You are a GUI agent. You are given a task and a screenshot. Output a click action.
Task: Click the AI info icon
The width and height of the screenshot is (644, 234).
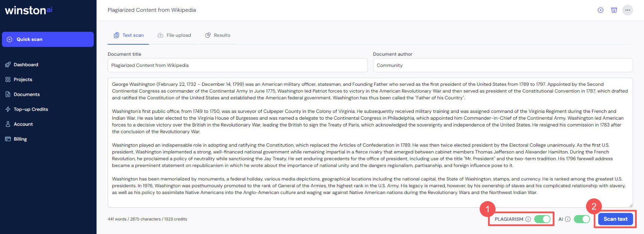tap(567, 219)
